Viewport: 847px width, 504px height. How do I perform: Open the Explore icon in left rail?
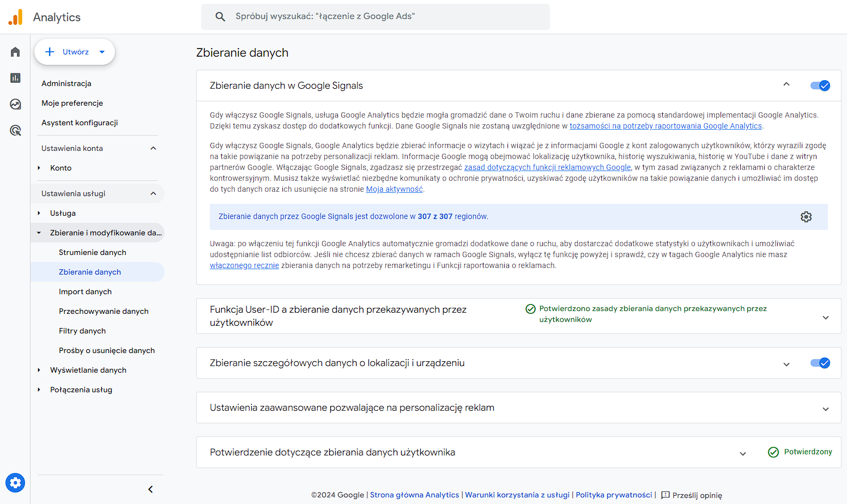coord(15,104)
